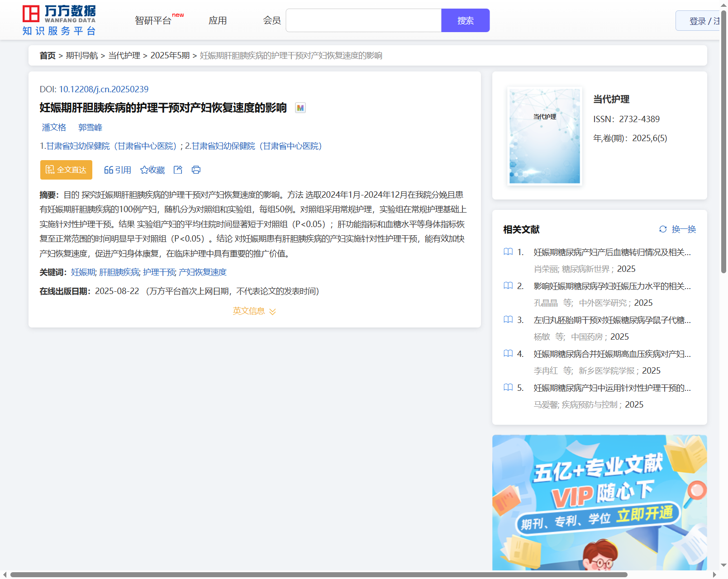This screenshot has height=579, width=728.
Task: Refresh related literature with 换一换
Action: (677, 229)
